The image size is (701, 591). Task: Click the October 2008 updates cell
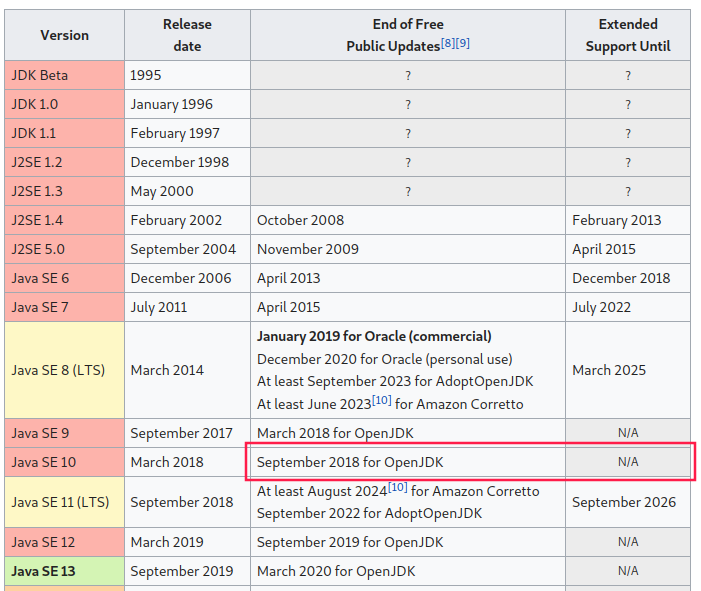click(x=408, y=220)
